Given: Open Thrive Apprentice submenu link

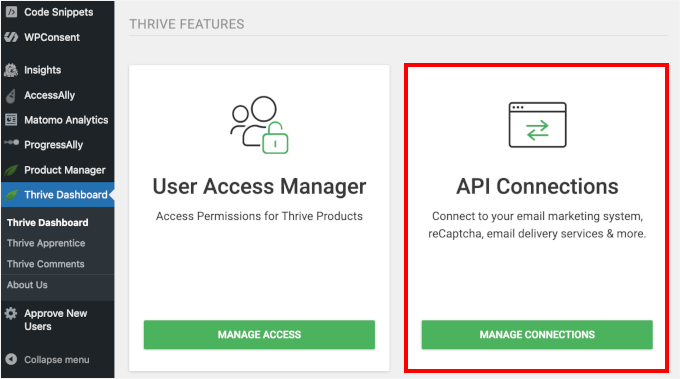Looking at the screenshot, I should 46,243.
